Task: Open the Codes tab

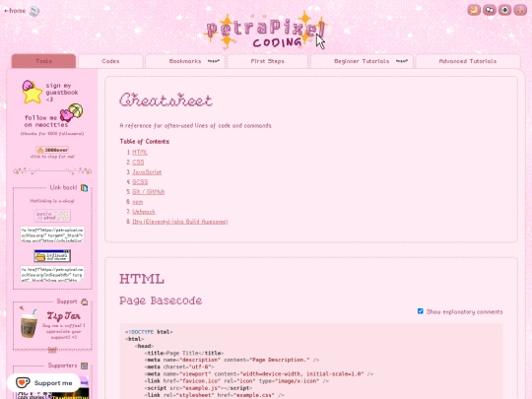Action: (110, 61)
